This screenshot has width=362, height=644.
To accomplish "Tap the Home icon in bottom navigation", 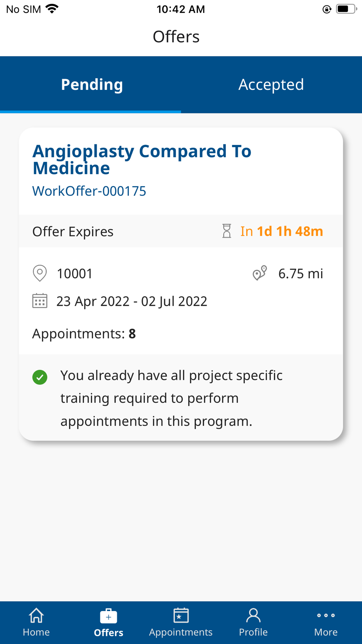I will pyautogui.click(x=36, y=616).
